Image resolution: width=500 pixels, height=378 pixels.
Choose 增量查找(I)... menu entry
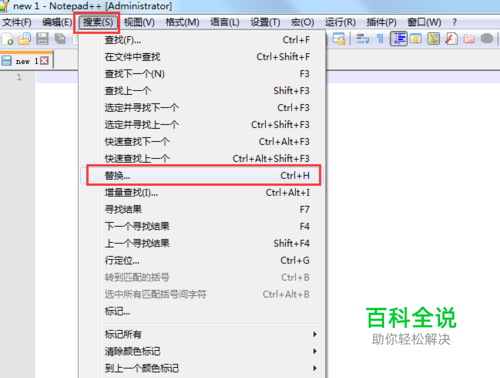[x=203, y=193]
